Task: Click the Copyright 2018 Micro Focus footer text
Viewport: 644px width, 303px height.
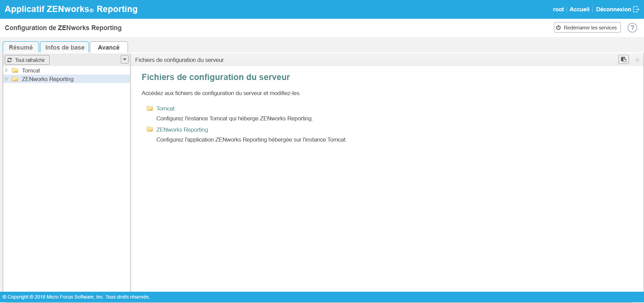Action: click(76, 297)
